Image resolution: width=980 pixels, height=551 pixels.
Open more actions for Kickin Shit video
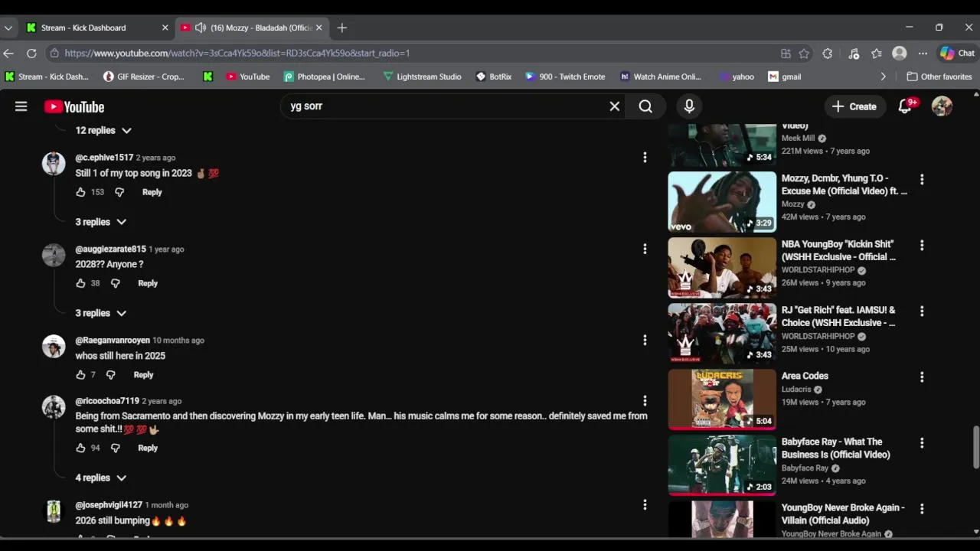click(x=922, y=245)
